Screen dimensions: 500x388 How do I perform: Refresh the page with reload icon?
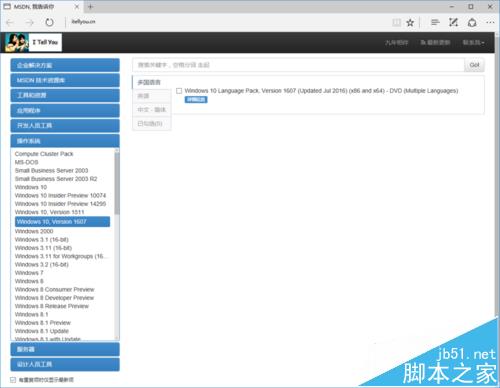point(49,22)
